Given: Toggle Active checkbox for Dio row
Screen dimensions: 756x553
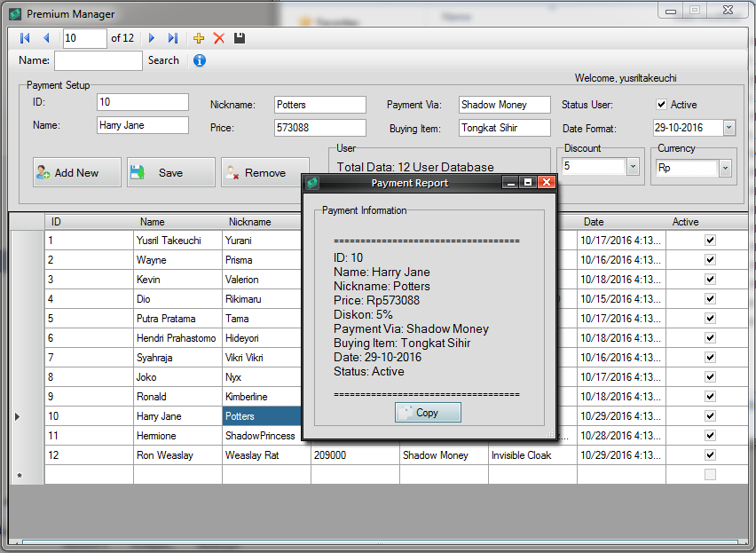Looking at the screenshot, I should (x=710, y=299).
